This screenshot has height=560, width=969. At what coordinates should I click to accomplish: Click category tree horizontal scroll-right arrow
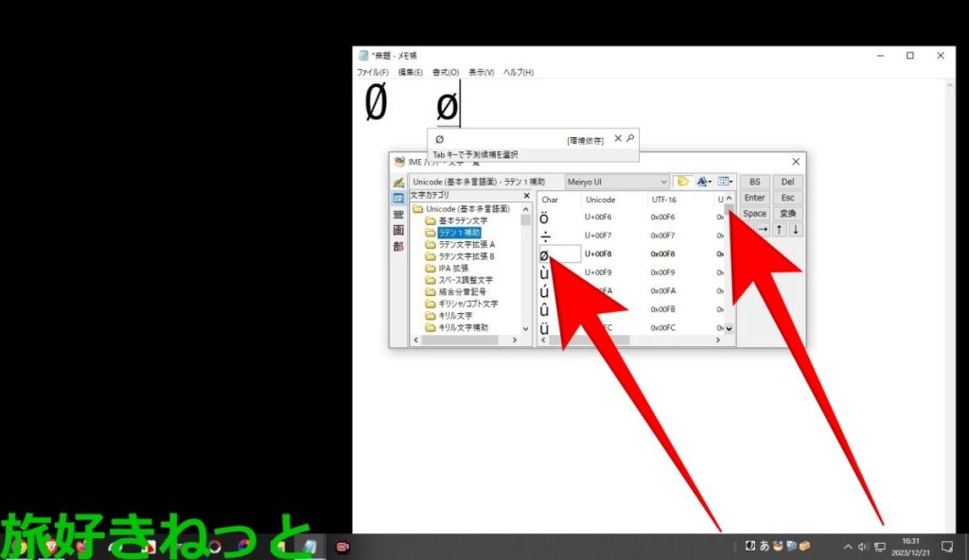click(515, 340)
